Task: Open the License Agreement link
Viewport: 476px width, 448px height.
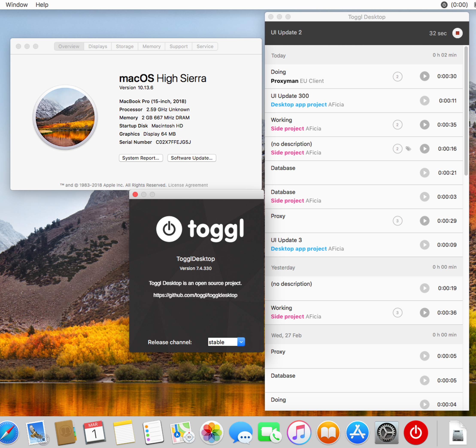Action: tap(188, 185)
